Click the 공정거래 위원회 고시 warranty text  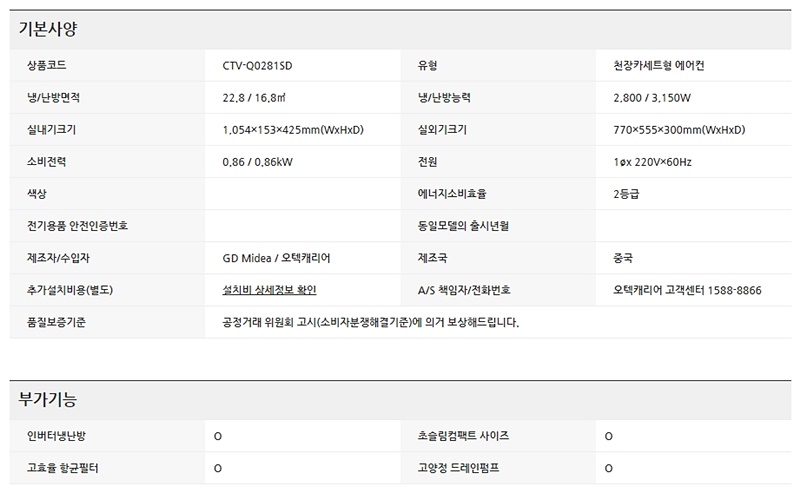370,322
